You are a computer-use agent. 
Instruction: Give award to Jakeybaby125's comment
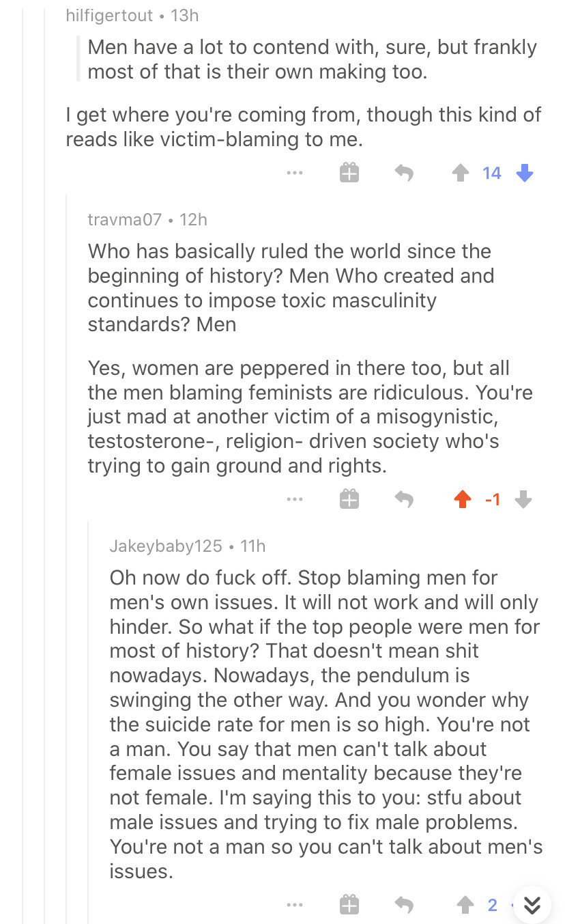(x=349, y=905)
